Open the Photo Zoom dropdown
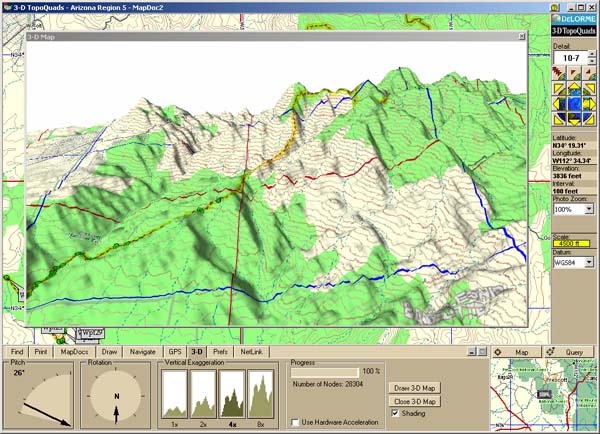The height and width of the screenshot is (434, 600). (x=589, y=209)
